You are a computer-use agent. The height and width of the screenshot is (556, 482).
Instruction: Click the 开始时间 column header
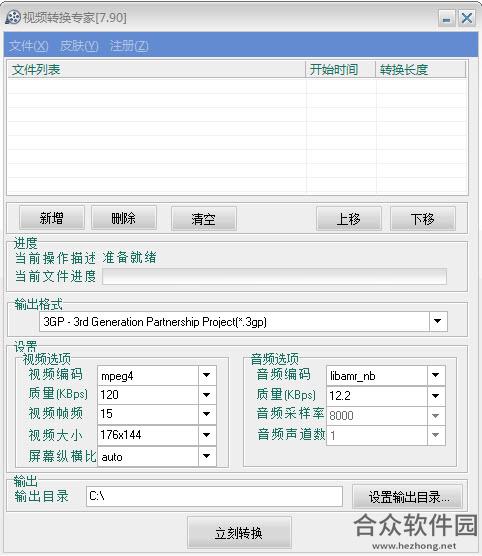340,70
